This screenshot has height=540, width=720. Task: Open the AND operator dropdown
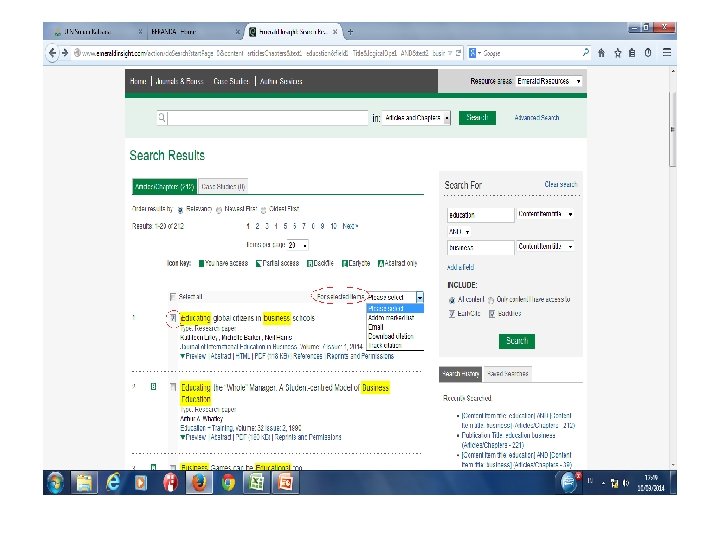(x=459, y=232)
